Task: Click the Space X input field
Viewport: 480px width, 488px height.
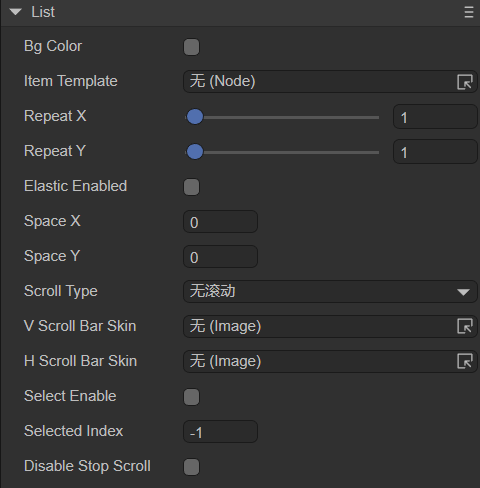Action: 220,222
